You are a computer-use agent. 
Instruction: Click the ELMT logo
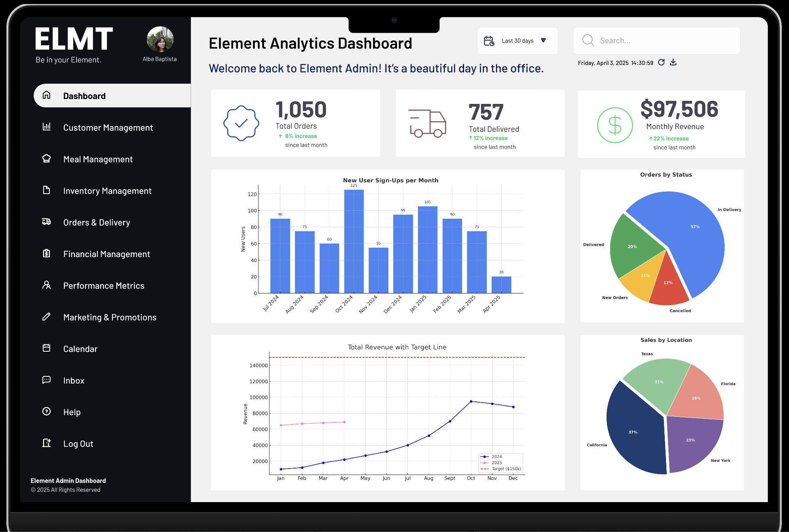(74, 39)
